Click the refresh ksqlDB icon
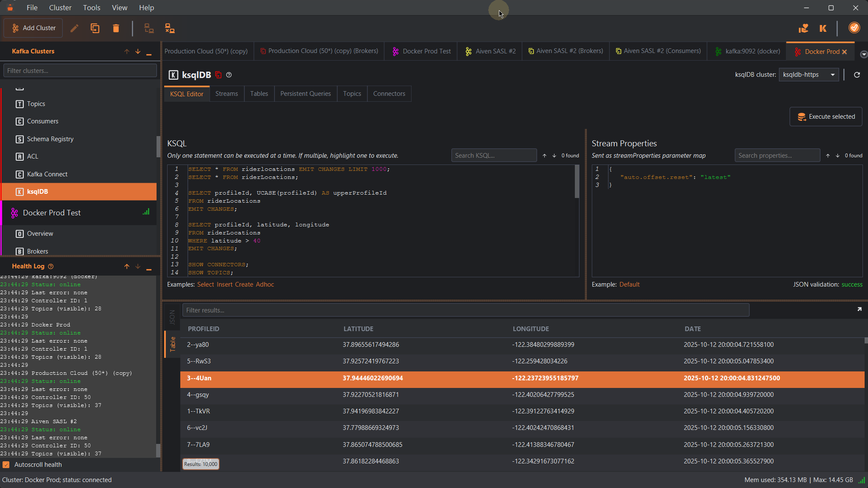 857,75
